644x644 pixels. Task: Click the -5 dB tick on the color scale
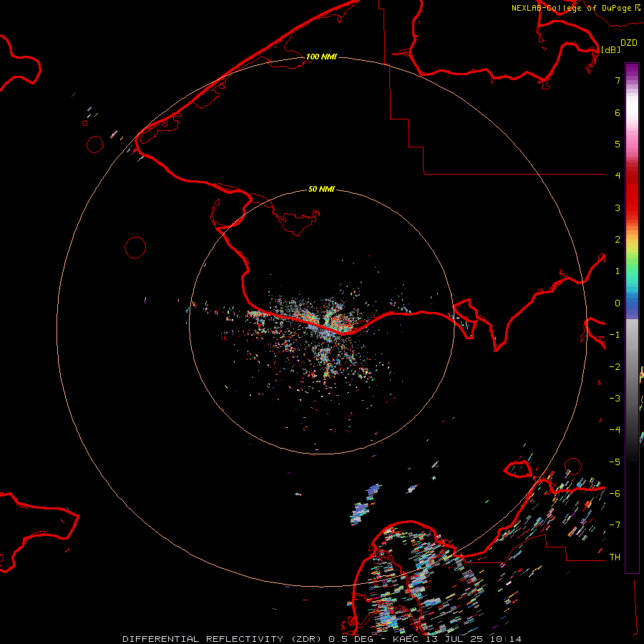[x=615, y=462]
